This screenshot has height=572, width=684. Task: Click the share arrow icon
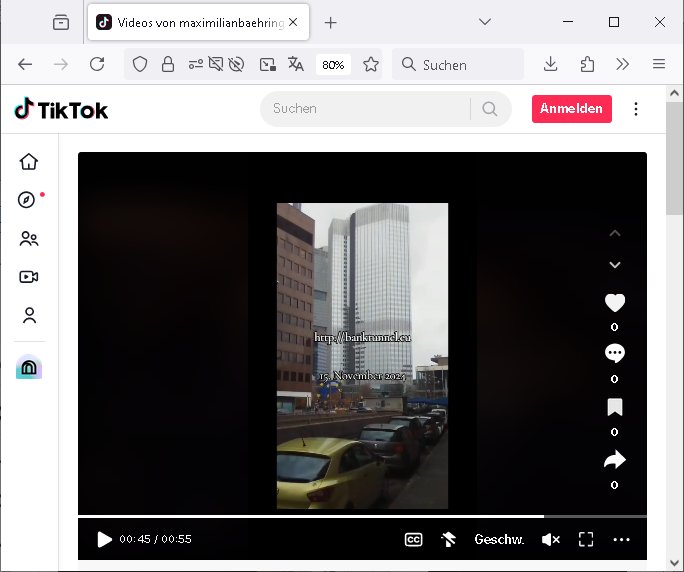pos(615,460)
